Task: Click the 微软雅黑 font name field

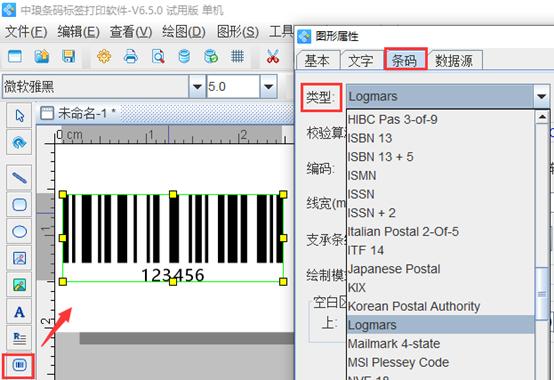Action: [95, 87]
